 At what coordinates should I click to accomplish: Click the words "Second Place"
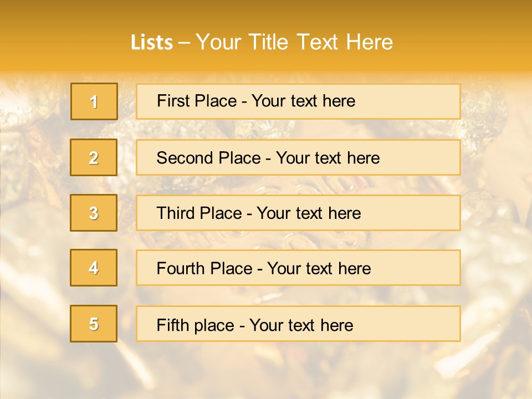click(208, 158)
